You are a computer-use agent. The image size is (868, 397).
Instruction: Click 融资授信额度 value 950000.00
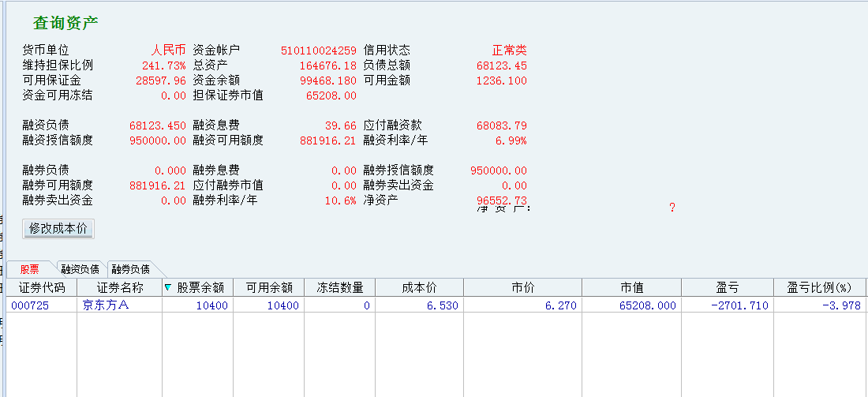click(x=158, y=140)
